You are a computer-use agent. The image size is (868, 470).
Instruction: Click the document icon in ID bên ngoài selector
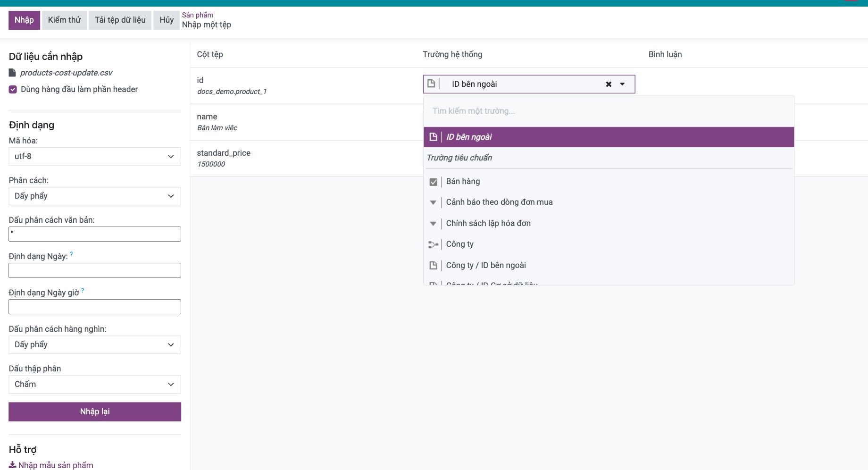[431, 84]
